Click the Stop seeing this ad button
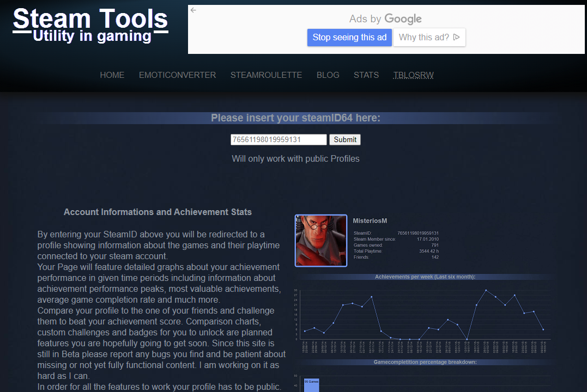The width and height of the screenshot is (587, 392). pos(349,38)
